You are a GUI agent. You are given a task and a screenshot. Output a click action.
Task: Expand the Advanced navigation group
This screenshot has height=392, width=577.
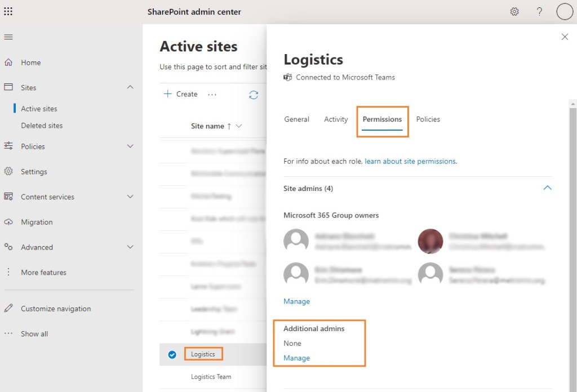coord(130,247)
